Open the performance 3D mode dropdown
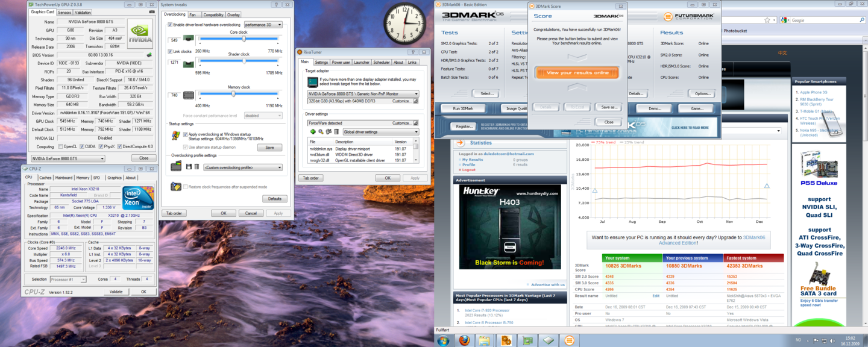This screenshot has width=868, height=347. tap(263, 25)
